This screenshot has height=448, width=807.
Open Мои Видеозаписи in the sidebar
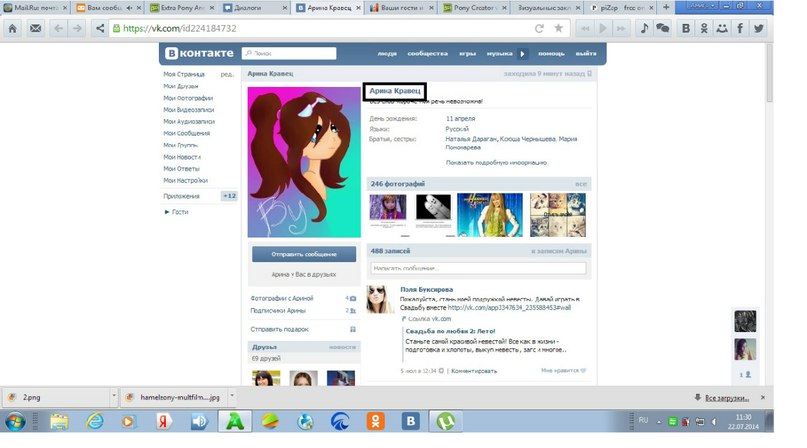point(188,110)
